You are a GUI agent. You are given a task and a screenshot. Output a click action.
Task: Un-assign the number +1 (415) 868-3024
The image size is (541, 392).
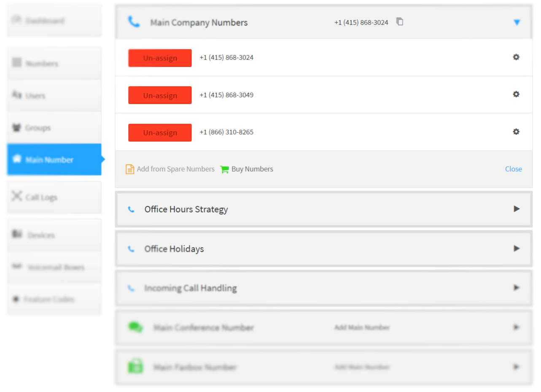point(160,58)
